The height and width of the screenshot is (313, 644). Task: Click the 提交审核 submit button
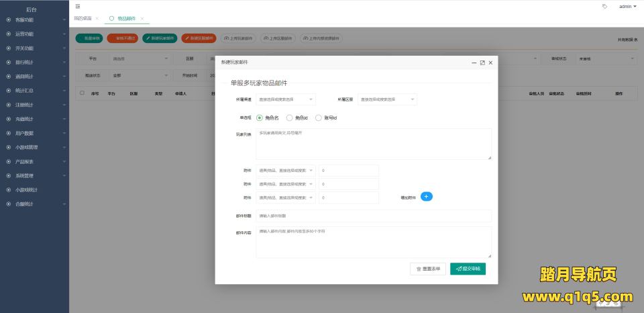click(468, 269)
